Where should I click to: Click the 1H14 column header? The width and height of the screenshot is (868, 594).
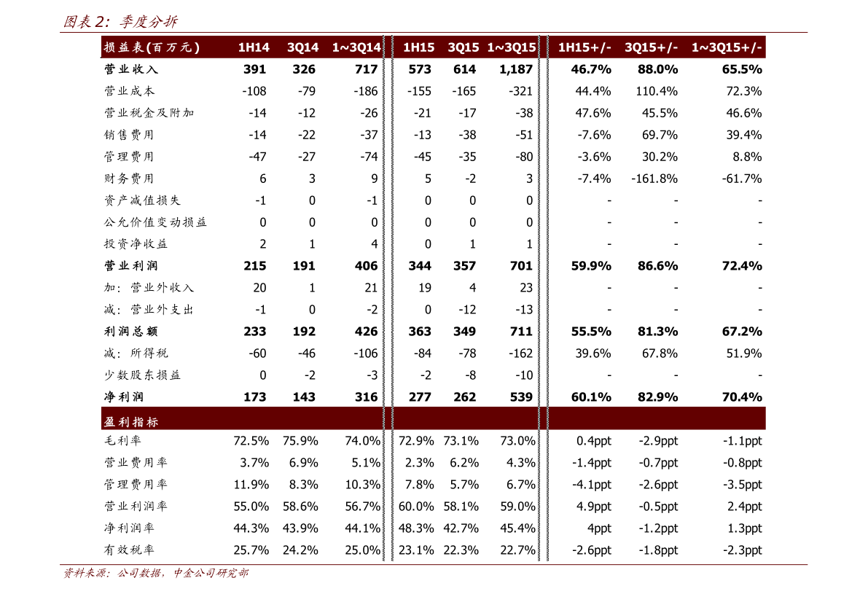[x=254, y=47]
